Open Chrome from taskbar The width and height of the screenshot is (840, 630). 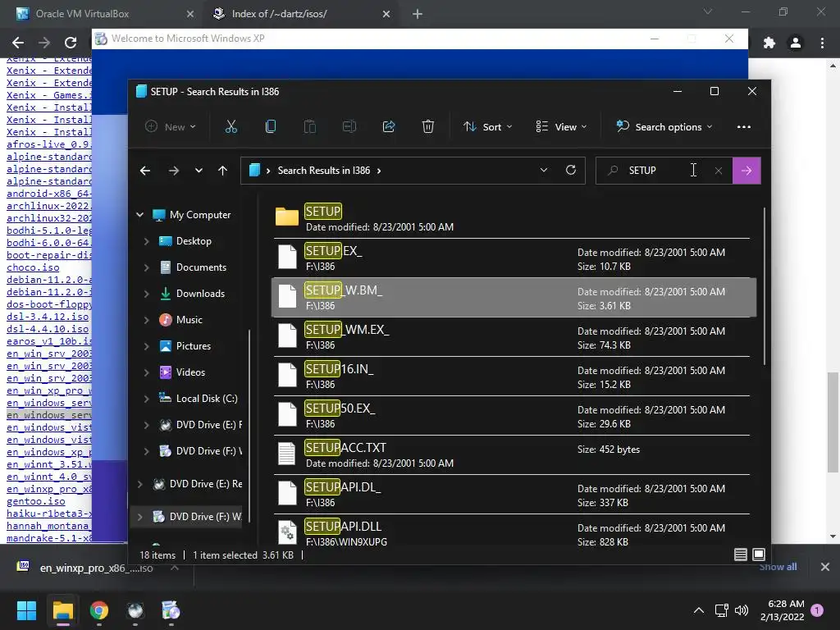pos(99,610)
